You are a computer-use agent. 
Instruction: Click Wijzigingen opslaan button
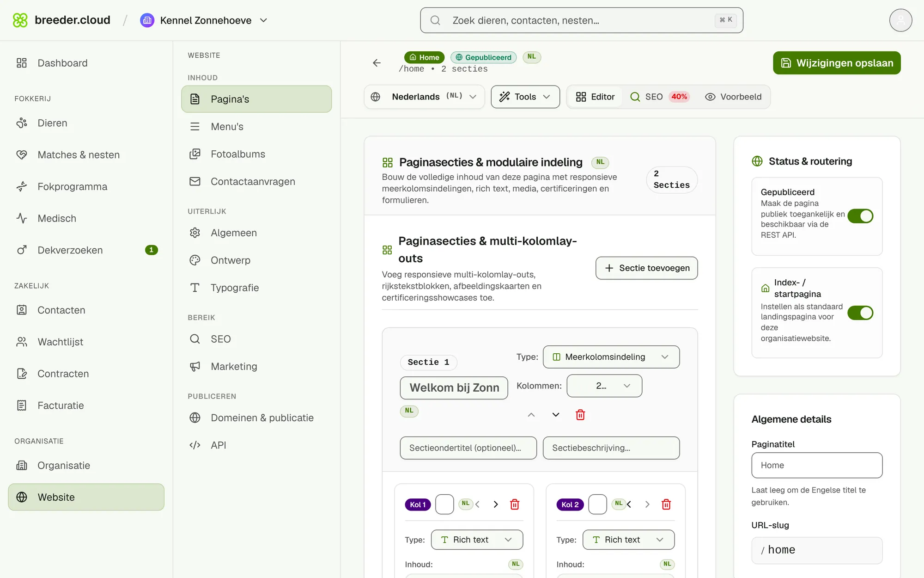pos(837,63)
